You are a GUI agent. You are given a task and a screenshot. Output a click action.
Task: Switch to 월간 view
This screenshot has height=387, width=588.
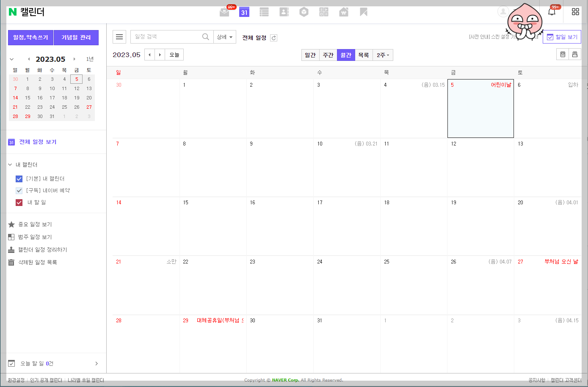click(x=346, y=55)
